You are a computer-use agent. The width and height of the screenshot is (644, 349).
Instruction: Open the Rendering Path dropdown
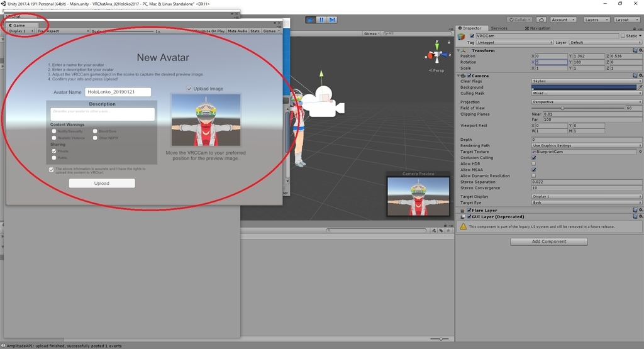point(586,146)
